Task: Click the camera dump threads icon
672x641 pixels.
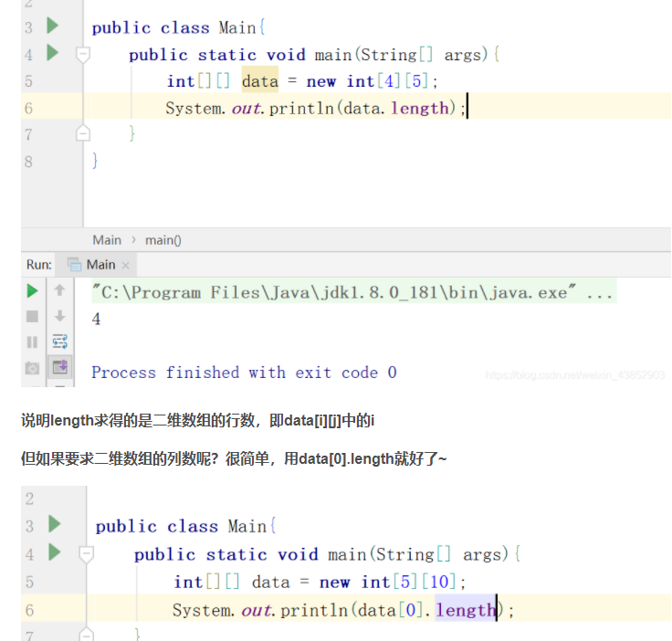Action: point(32,368)
